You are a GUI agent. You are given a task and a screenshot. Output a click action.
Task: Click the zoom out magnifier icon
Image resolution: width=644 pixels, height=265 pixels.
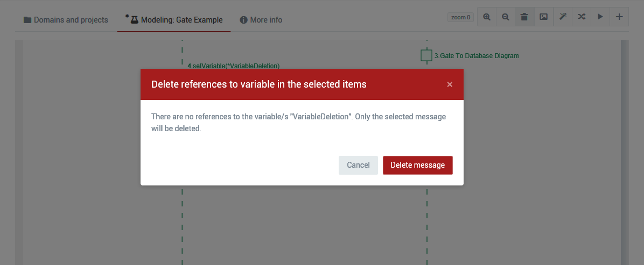click(506, 17)
